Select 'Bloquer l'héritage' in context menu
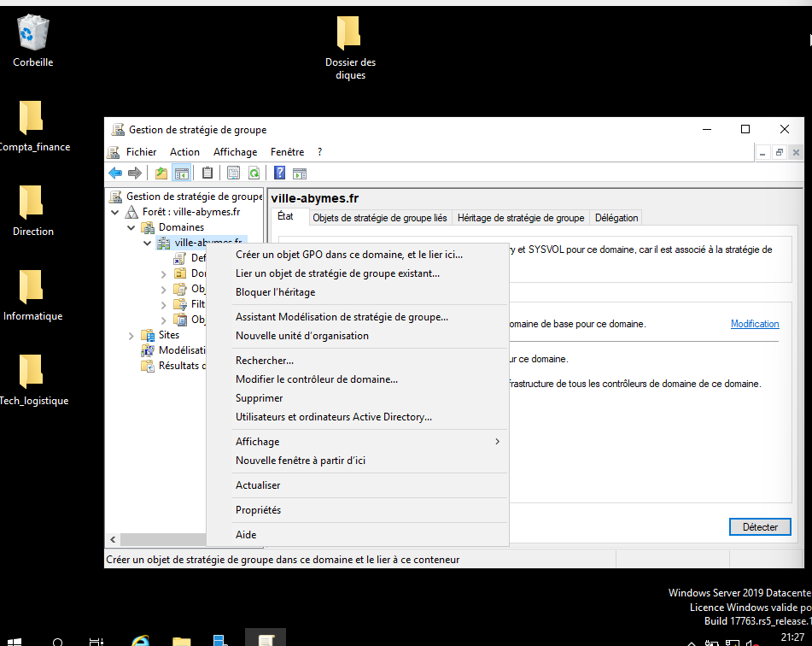Viewport: 812px width, 646px height. tap(275, 292)
